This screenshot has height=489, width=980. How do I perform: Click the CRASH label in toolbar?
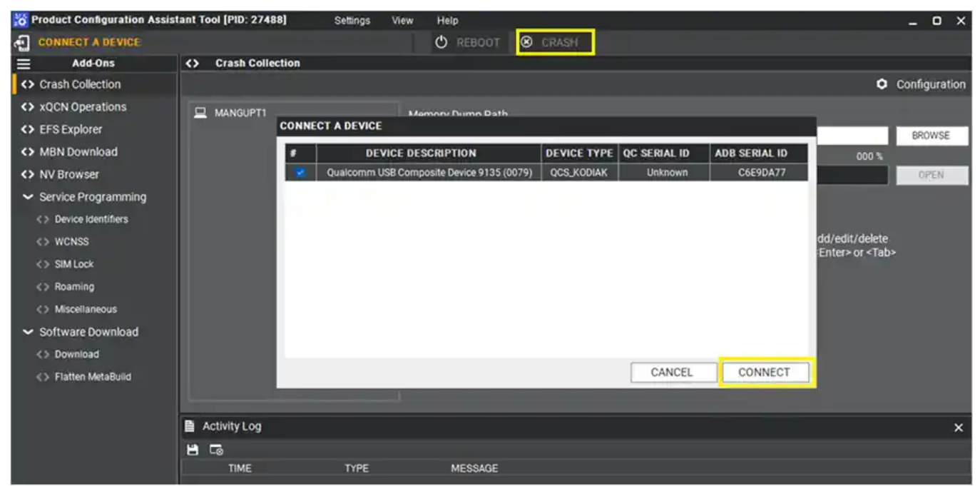click(559, 43)
